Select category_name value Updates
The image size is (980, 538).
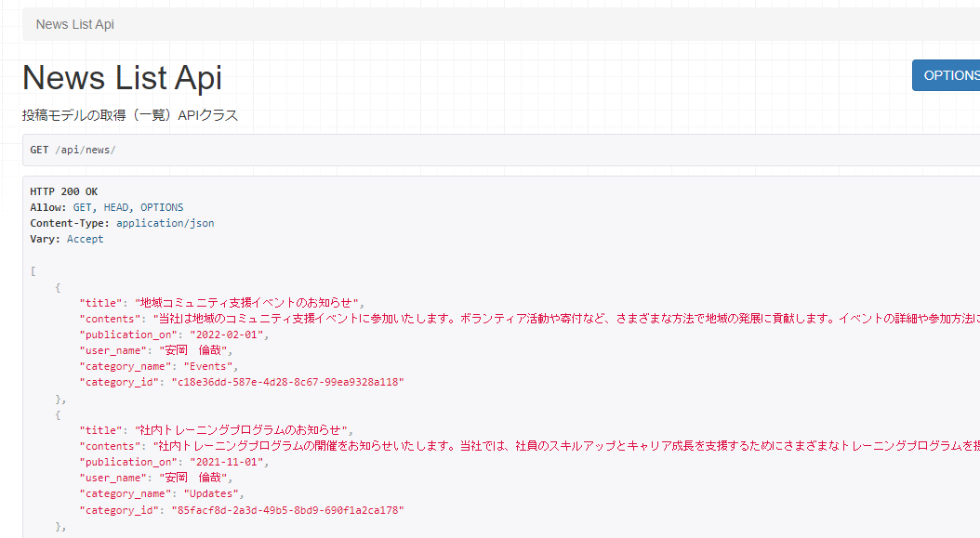211,493
